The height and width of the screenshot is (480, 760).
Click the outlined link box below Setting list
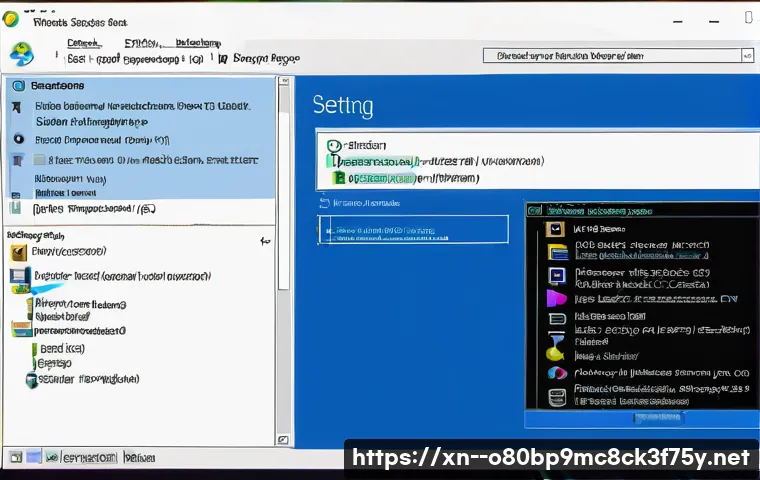(413, 228)
